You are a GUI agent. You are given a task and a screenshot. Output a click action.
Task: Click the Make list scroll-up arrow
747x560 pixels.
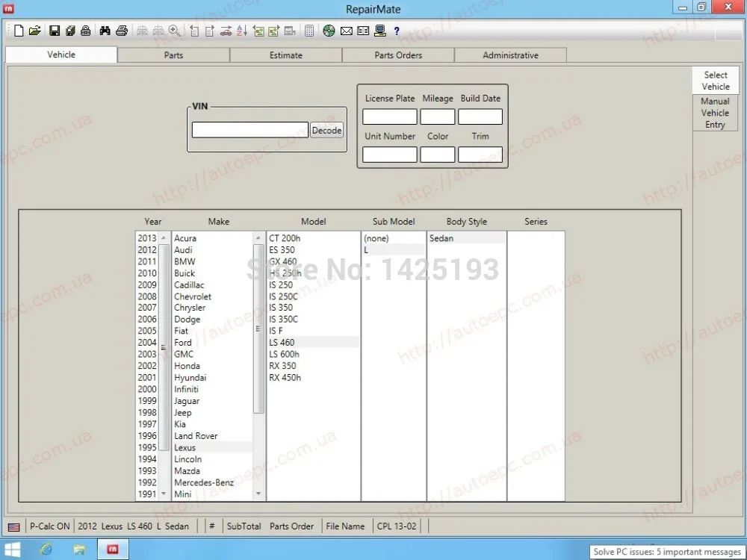coord(258,237)
